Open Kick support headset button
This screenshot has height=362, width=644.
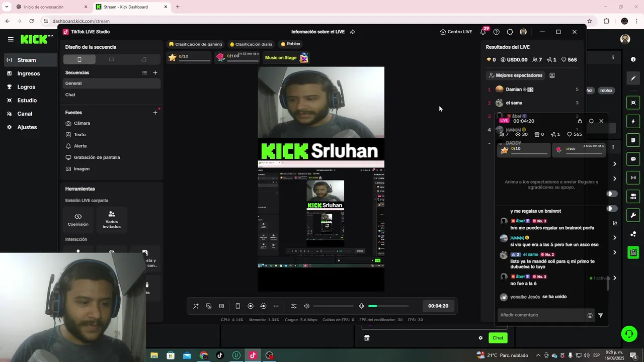click(628, 334)
